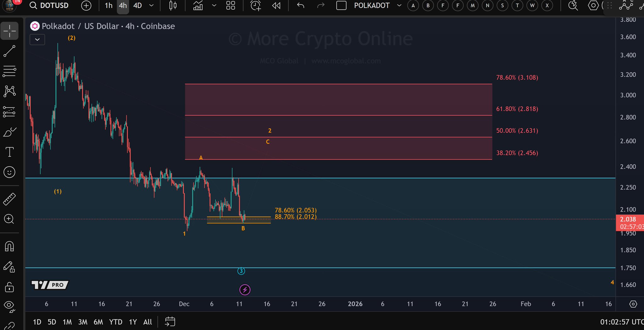Open the chart patterns tool group
The width and height of the screenshot is (644, 330).
click(9, 91)
